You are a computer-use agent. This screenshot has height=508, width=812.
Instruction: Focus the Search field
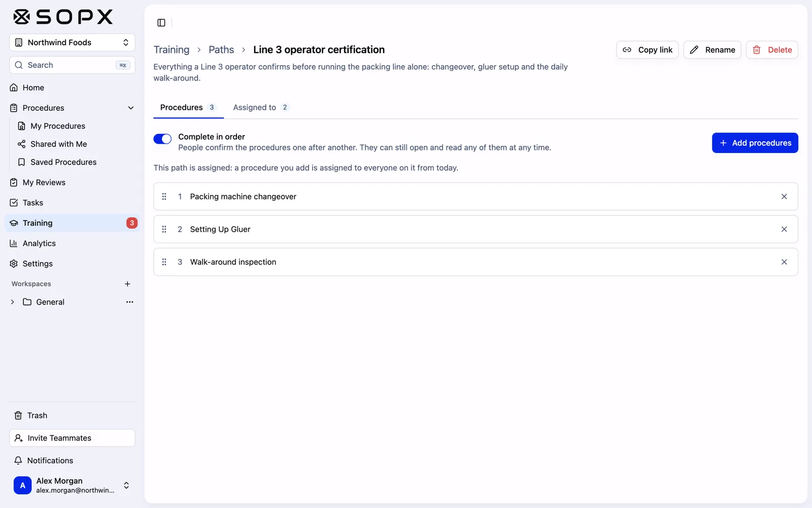(x=72, y=65)
